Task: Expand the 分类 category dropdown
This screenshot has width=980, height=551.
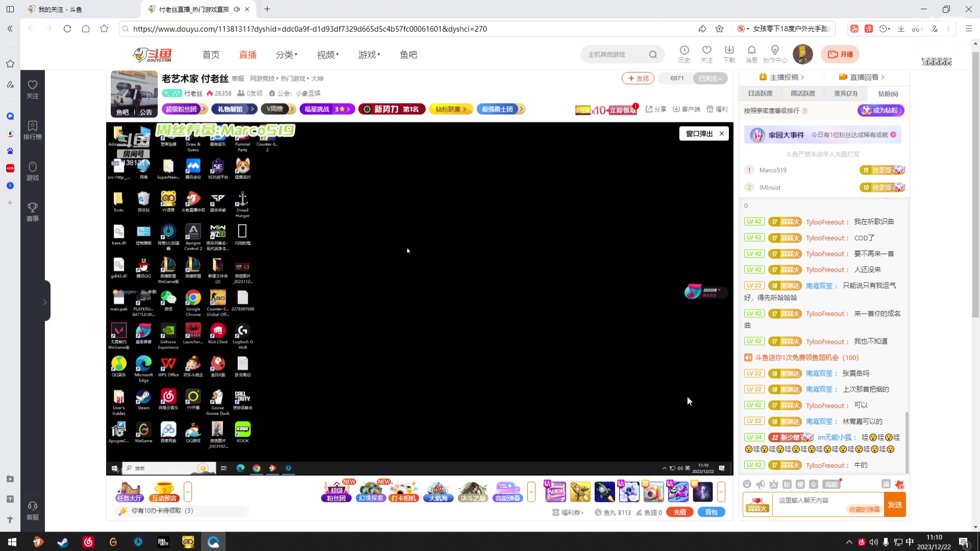Action: (286, 55)
